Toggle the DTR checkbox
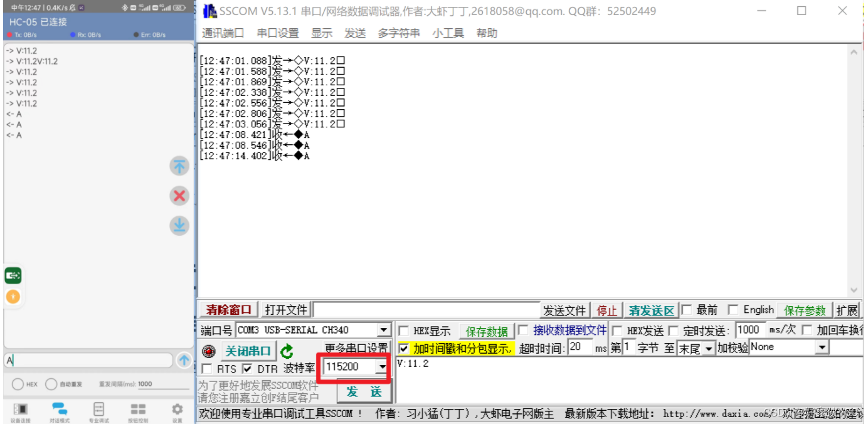This screenshot has height=424, width=868. 247,369
